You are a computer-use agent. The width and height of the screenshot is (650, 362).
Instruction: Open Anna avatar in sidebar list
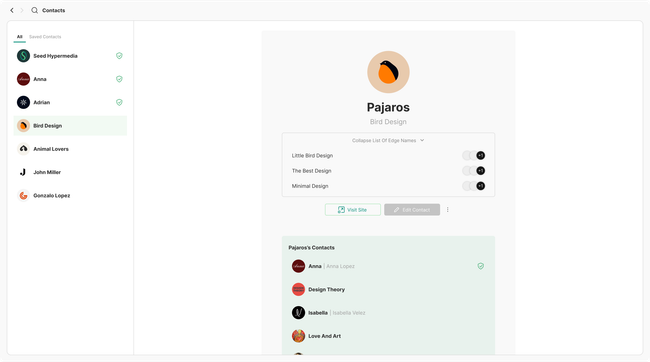23,79
